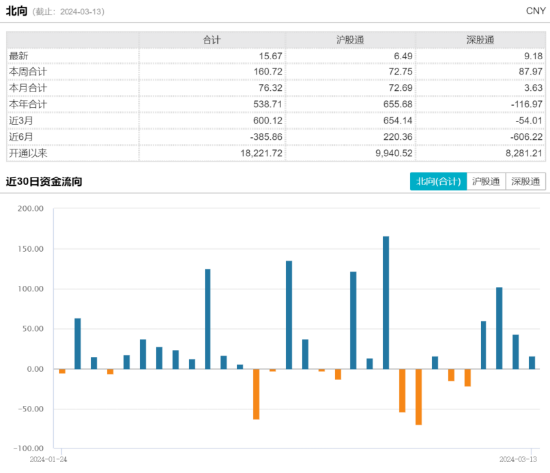Click the 北向 section title
550x473 pixels.
(16, 11)
